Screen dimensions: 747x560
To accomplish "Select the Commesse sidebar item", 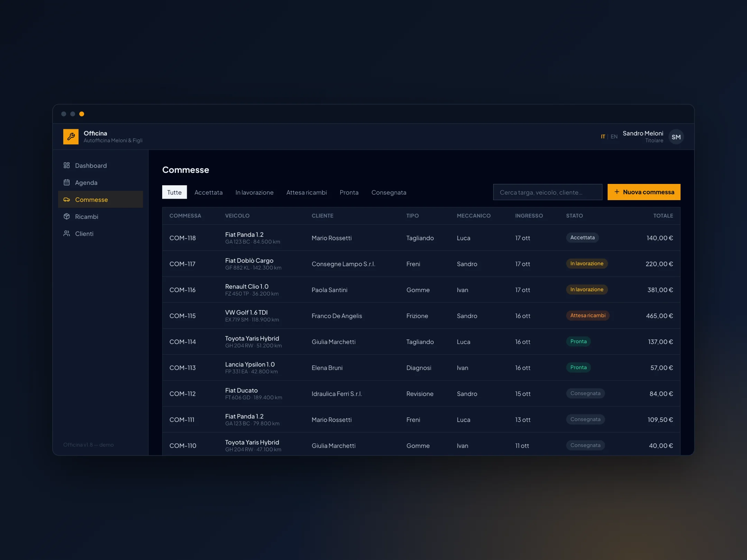I will 100,199.
